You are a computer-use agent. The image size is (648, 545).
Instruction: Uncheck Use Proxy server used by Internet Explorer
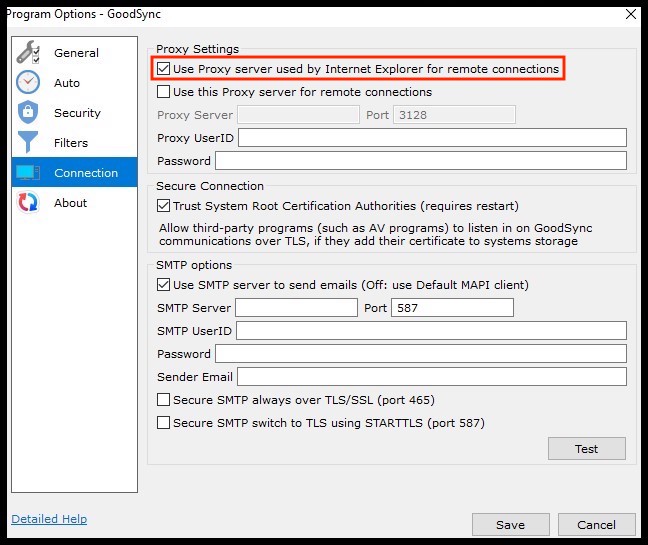pos(163,69)
